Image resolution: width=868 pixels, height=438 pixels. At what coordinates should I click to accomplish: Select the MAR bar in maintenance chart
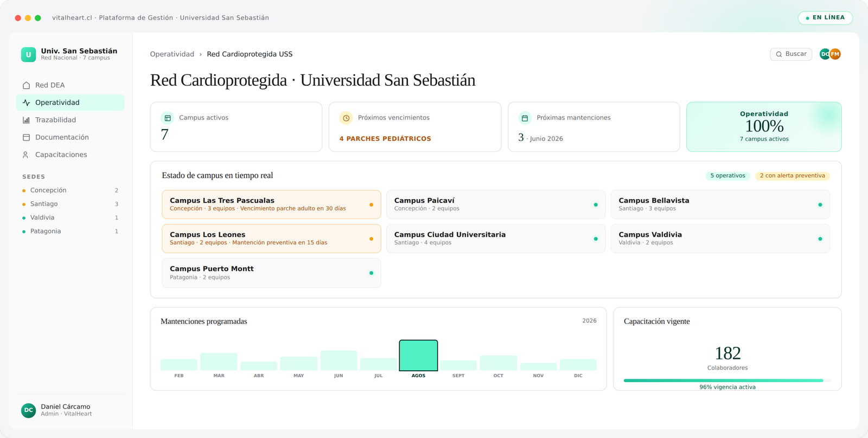pyautogui.click(x=219, y=362)
